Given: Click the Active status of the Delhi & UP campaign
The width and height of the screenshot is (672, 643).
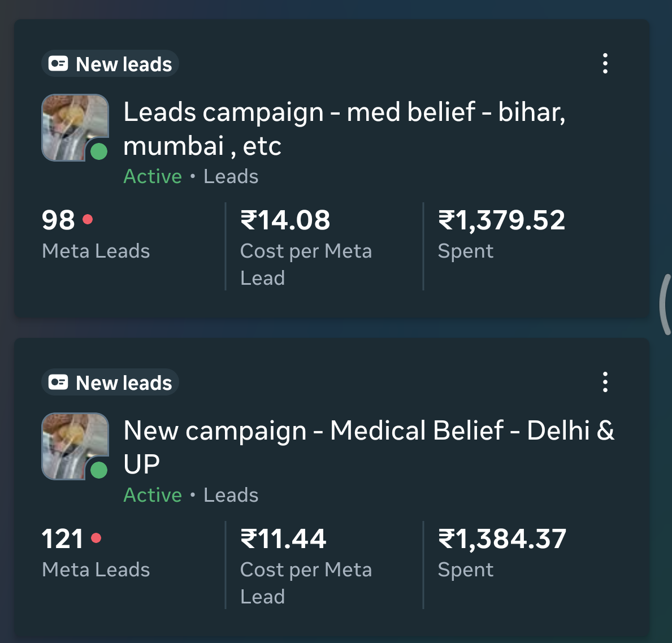Looking at the screenshot, I should click(x=153, y=496).
